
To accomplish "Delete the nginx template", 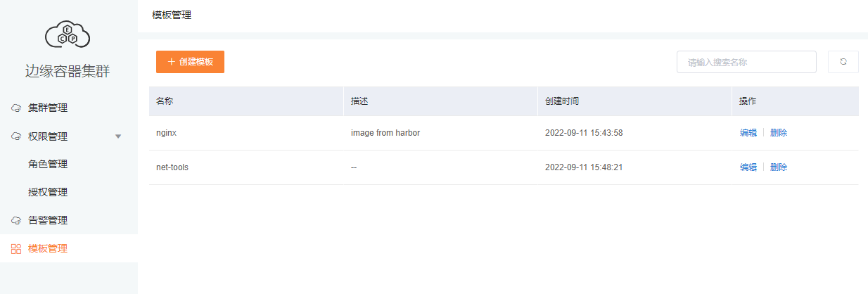I will point(779,133).
